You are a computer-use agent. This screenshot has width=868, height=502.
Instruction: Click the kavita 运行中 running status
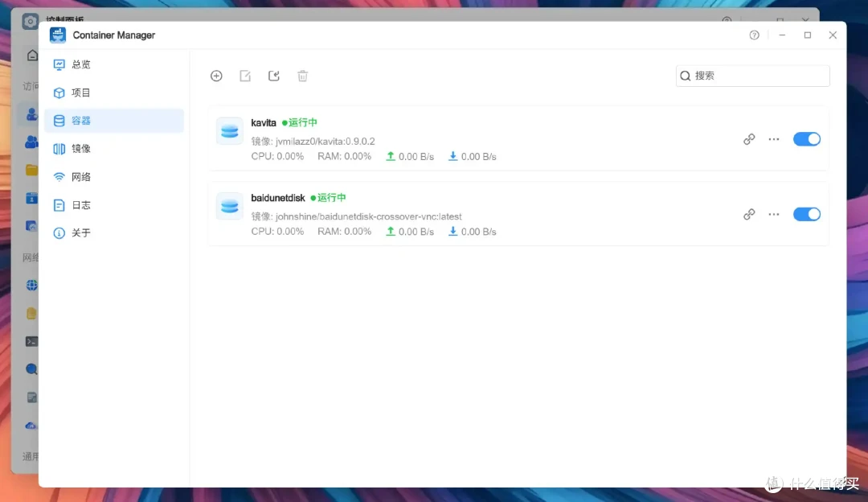coord(300,122)
